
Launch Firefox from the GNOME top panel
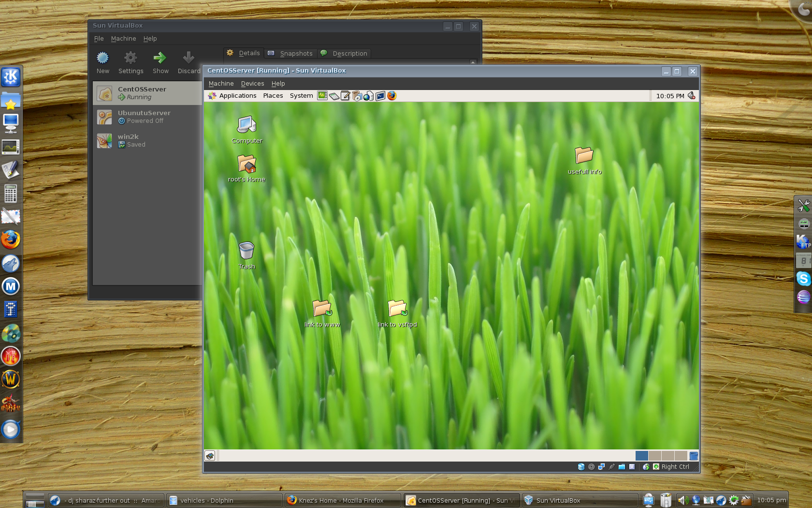point(392,96)
